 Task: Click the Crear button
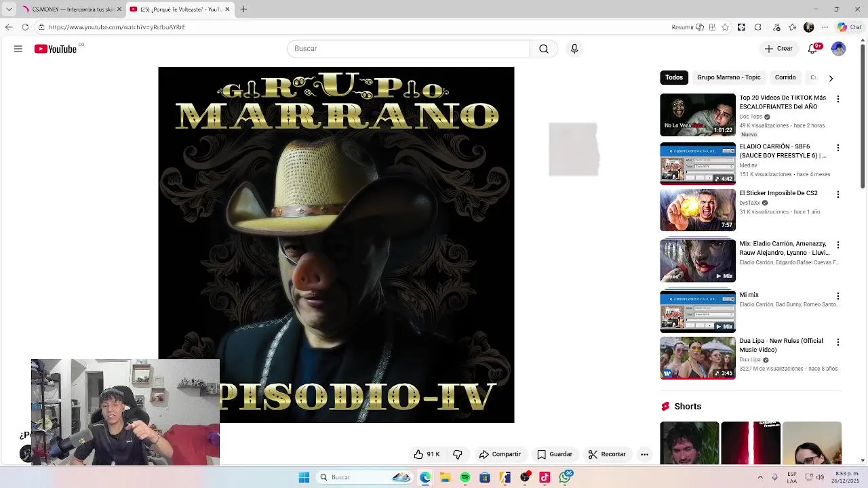778,49
